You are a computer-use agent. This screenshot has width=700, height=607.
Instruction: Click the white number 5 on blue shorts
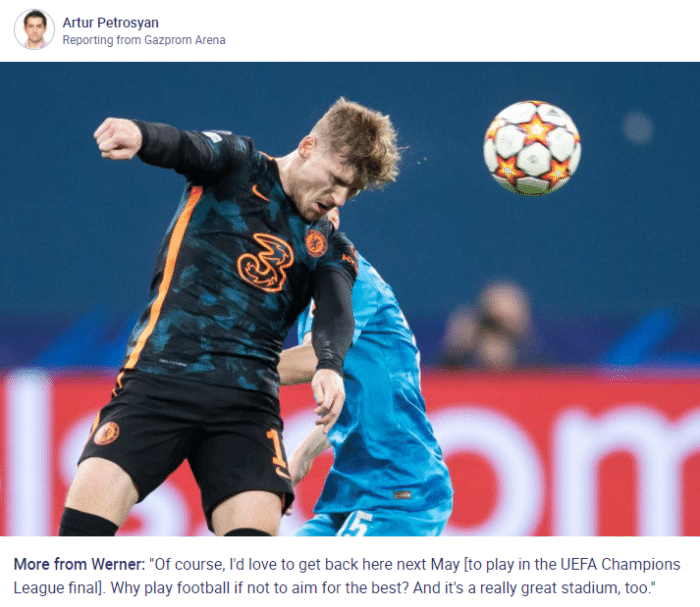[x=357, y=524]
